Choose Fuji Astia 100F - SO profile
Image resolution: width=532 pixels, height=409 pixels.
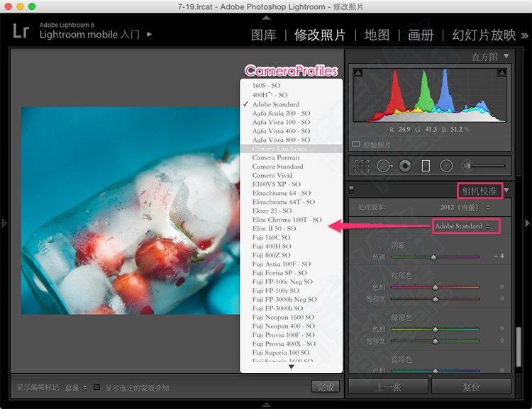291,264
